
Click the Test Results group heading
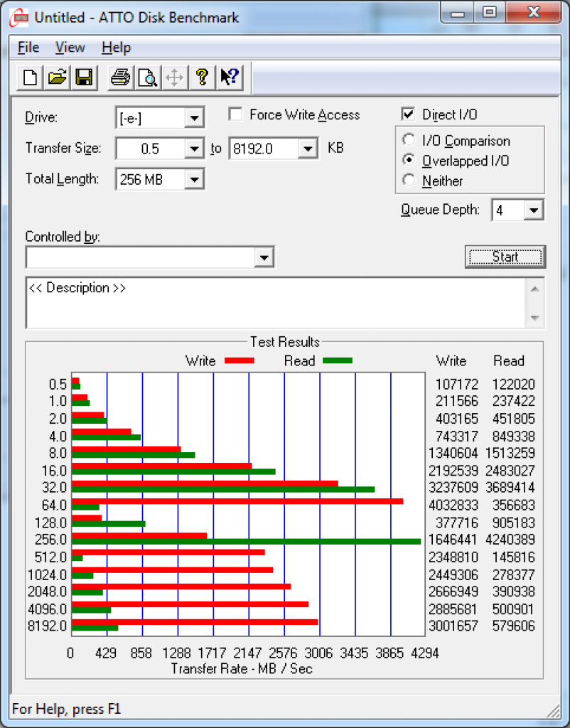pyautogui.click(x=285, y=342)
